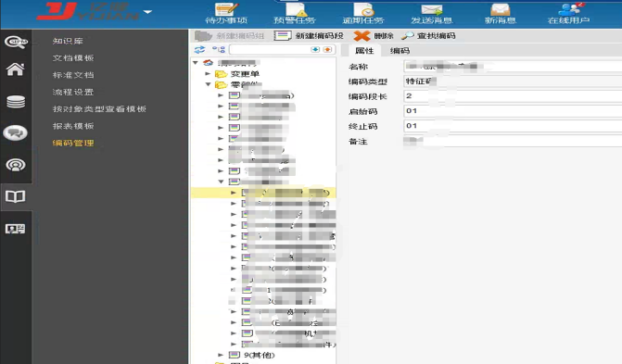Image resolution: width=622 pixels, height=364 pixels.
Task: Open the 逾期任务 overdue tasks icon
Action: click(x=363, y=13)
